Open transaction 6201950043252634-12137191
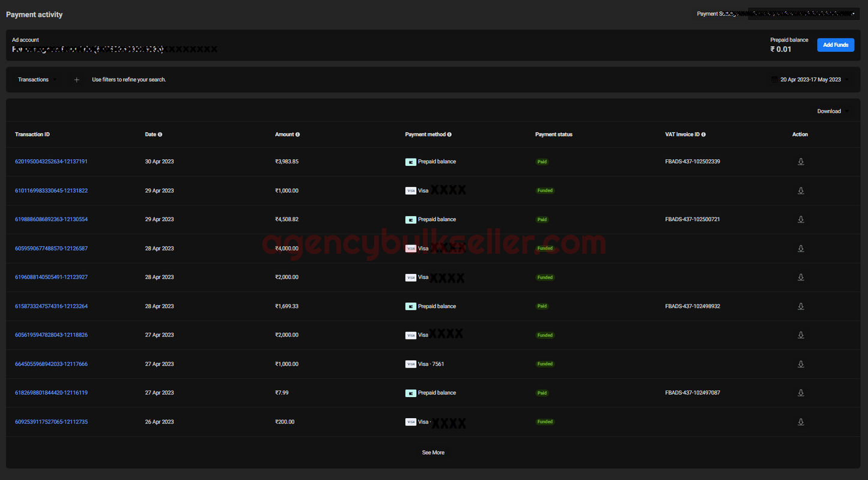The height and width of the screenshot is (480, 868). (51, 162)
